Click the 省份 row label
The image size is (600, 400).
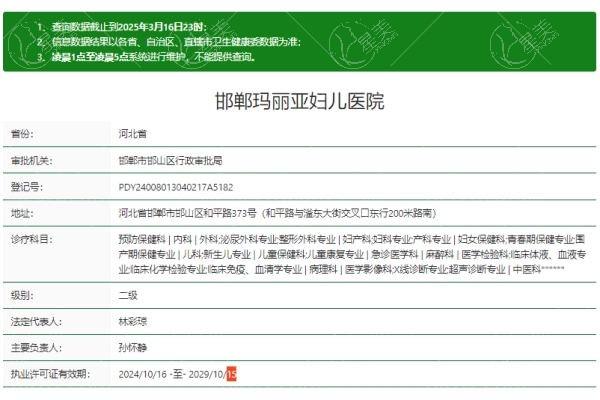[22, 134]
